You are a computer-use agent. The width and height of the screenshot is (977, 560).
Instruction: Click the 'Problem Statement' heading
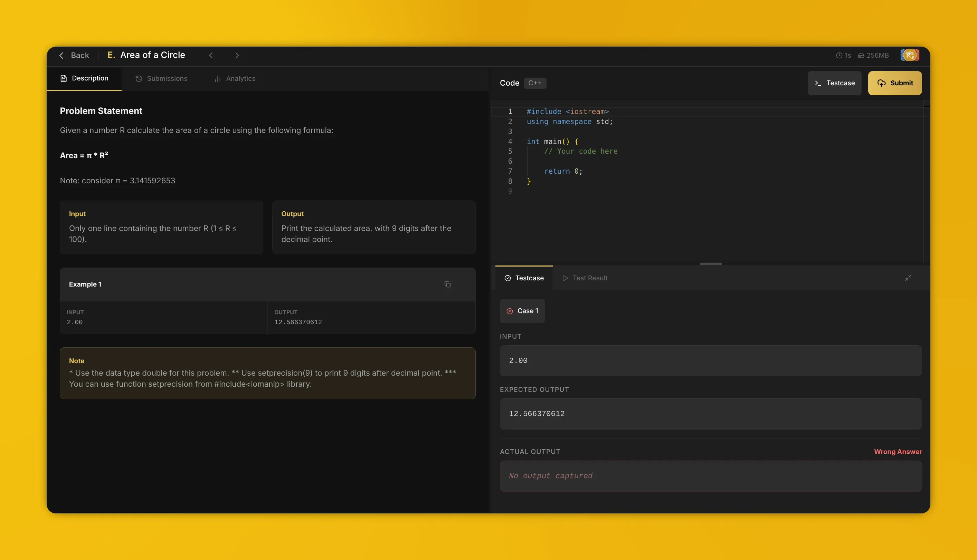(101, 111)
